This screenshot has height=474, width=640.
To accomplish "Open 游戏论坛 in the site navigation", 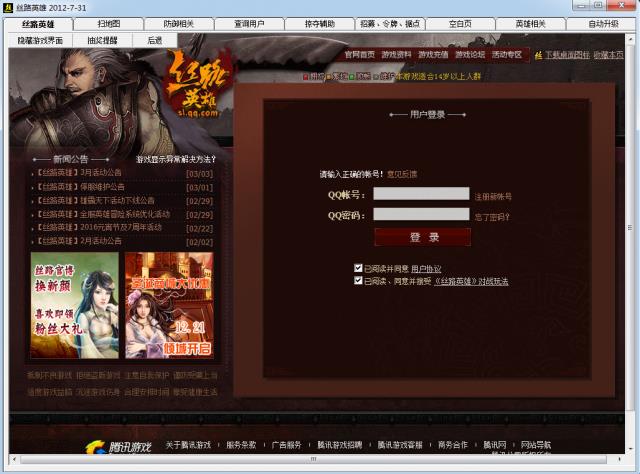I will 470,55.
